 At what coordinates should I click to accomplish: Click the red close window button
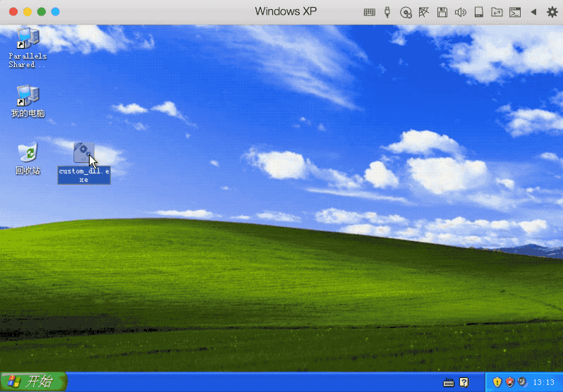tap(13, 12)
